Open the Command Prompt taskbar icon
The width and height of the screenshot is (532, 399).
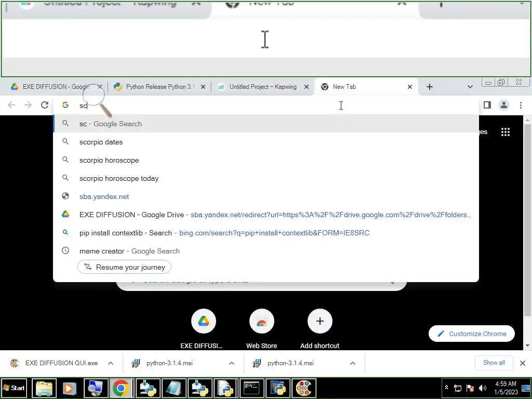(x=252, y=388)
